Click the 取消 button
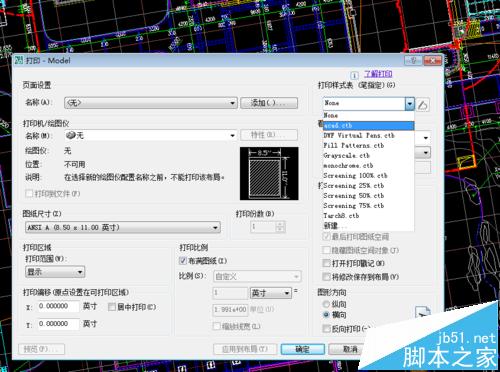 pos(350,349)
